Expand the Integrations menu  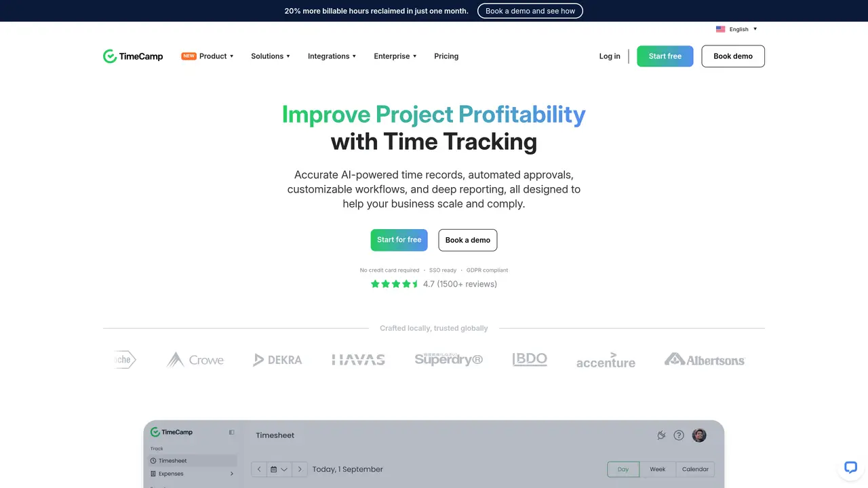pos(332,56)
